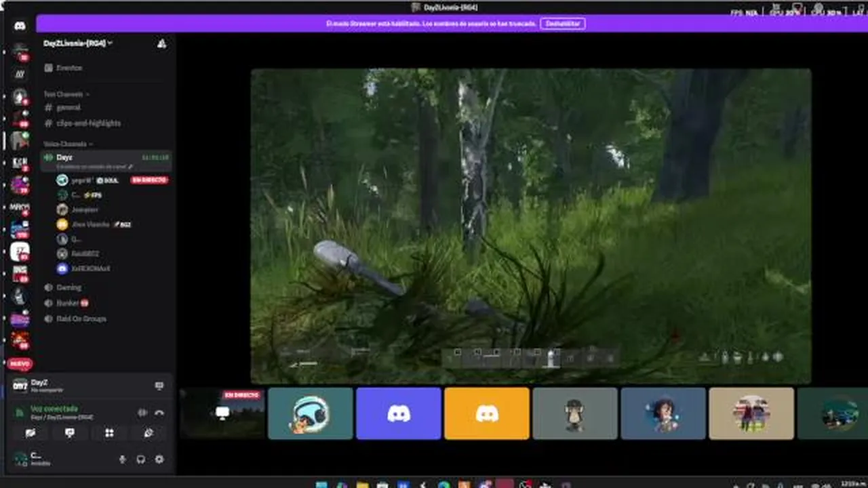
Task: Share the DayZ game screen from the activity panel
Action: [x=159, y=386]
